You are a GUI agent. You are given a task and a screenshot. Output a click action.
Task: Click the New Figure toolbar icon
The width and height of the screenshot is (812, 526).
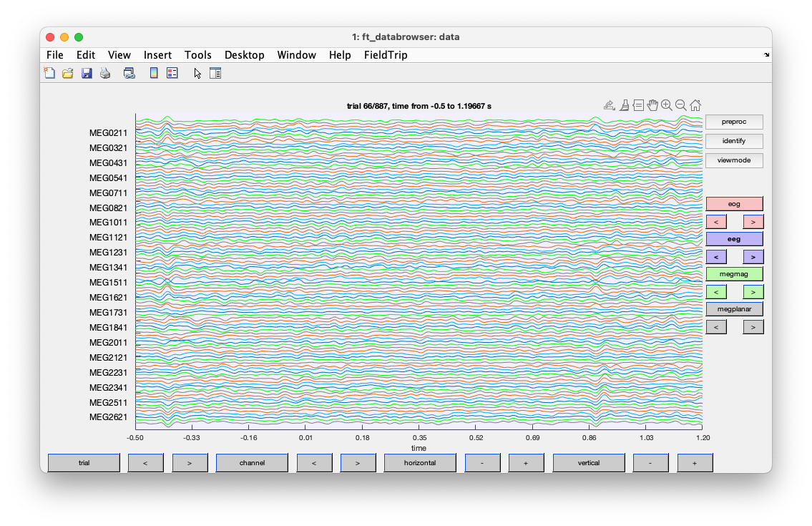(x=49, y=73)
